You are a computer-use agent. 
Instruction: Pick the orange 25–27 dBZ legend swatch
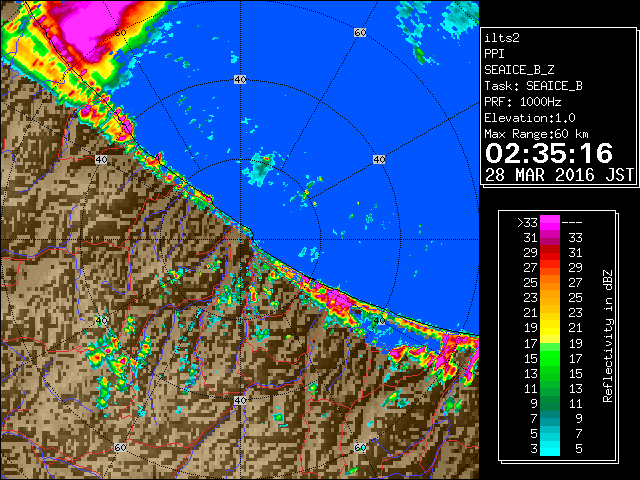pyautogui.click(x=550, y=283)
